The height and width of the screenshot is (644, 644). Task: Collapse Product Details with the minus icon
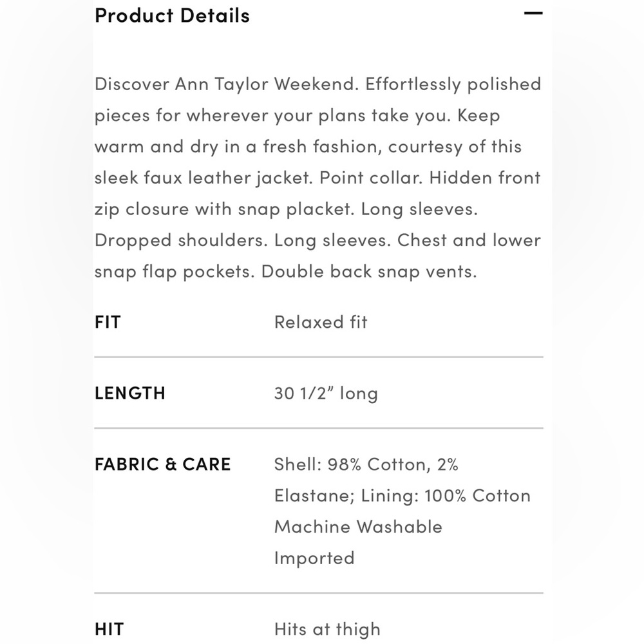click(533, 14)
